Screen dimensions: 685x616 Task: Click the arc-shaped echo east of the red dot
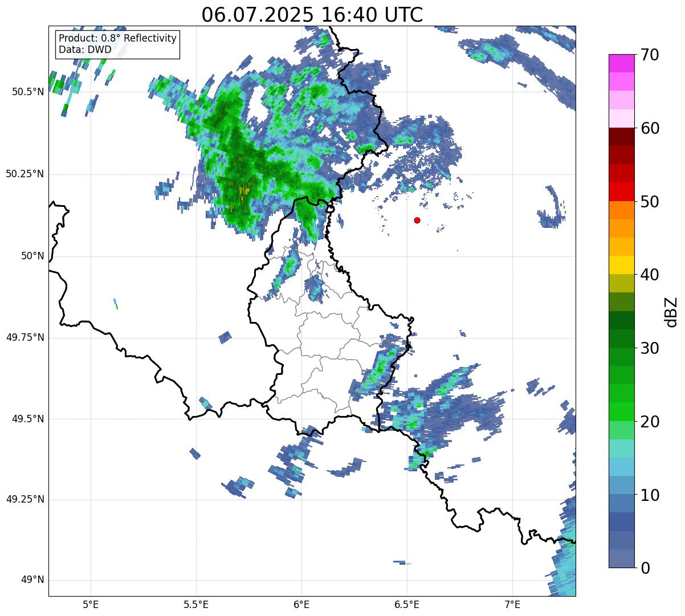552,208
